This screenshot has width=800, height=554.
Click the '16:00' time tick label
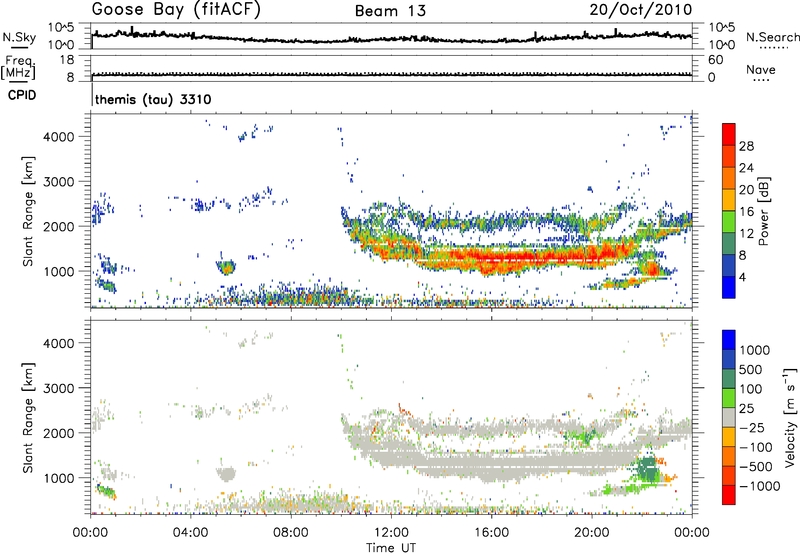pos(491,533)
